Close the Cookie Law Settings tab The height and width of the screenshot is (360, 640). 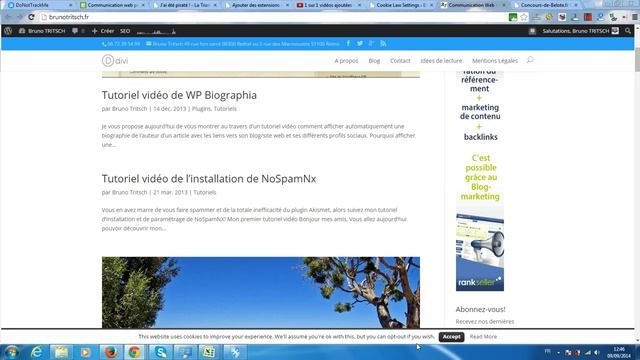[x=431, y=5]
